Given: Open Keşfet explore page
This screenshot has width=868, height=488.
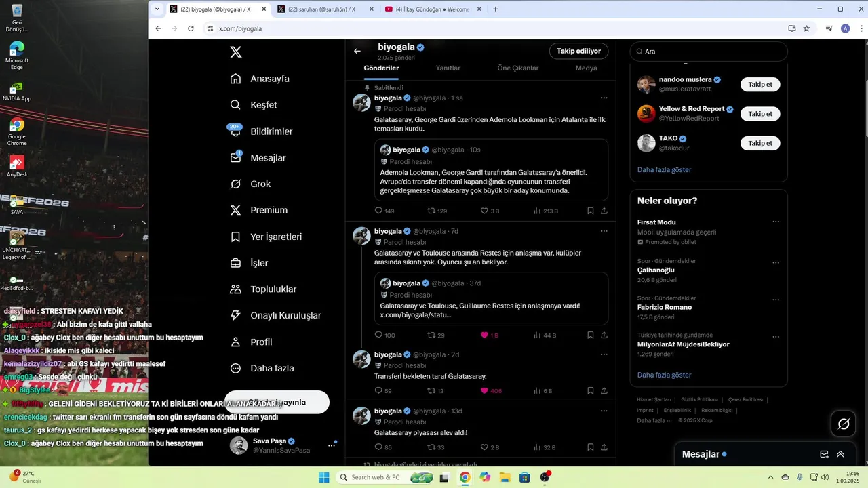Looking at the screenshot, I should 254,105.
